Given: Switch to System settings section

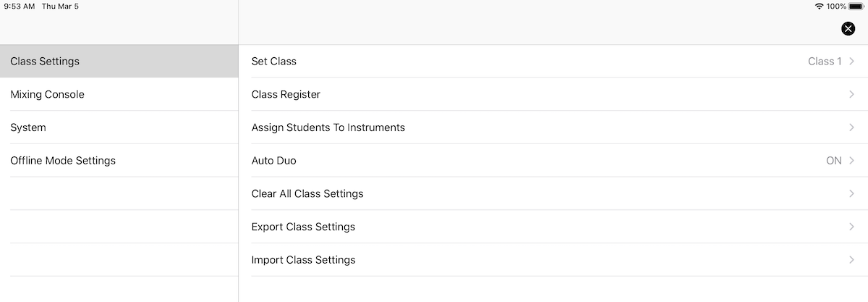Looking at the screenshot, I should tap(119, 127).
